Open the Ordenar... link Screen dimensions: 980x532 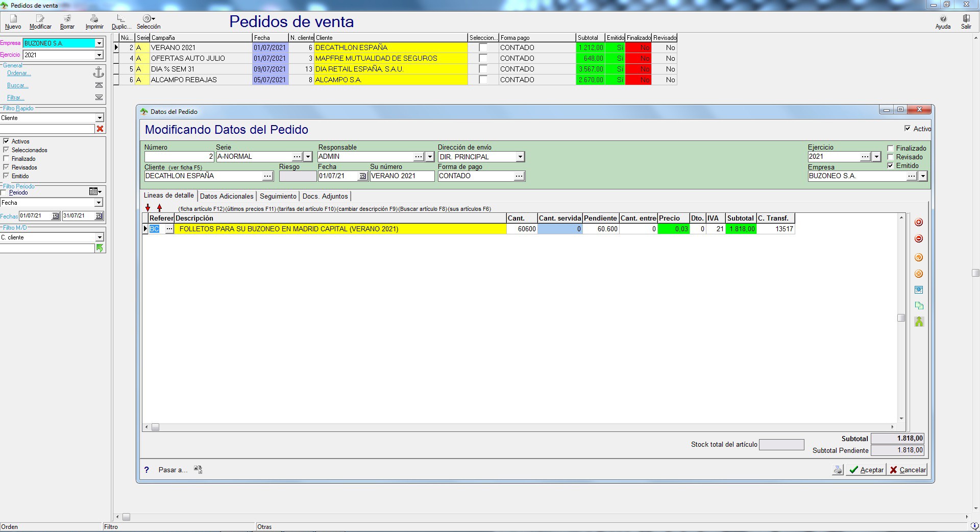tap(19, 73)
